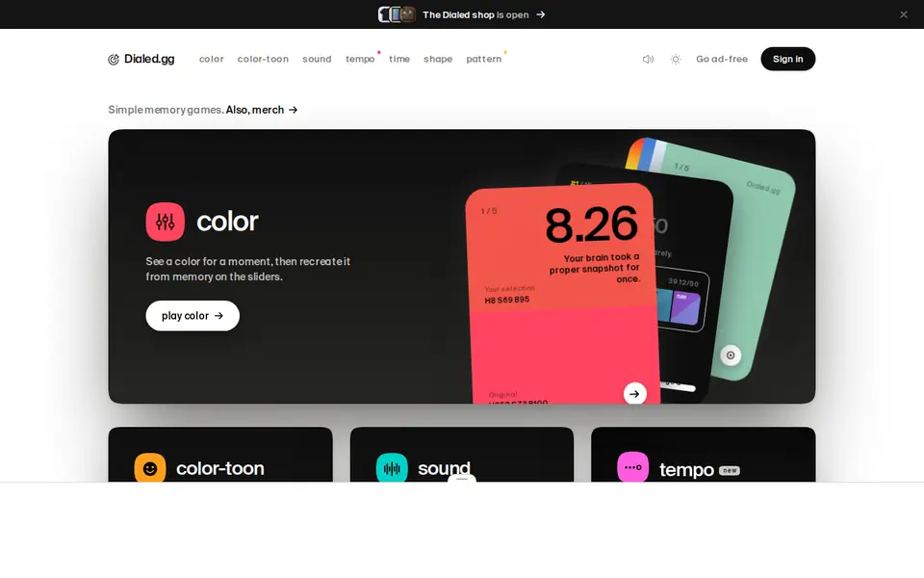This screenshot has height=578, width=924.
Task: Click the Simple memory games text
Action: click(x=166, y=110)
